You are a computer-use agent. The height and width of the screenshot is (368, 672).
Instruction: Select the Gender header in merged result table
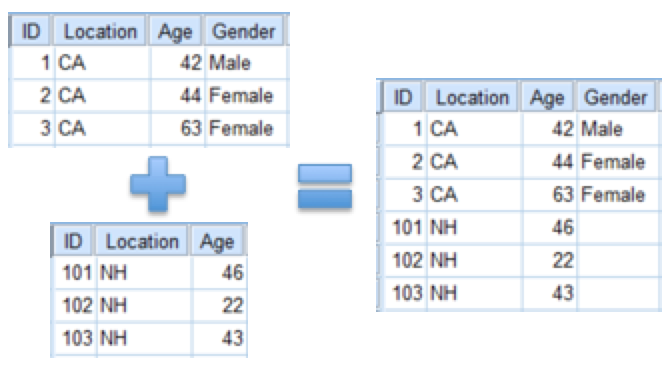pos(616,97)
